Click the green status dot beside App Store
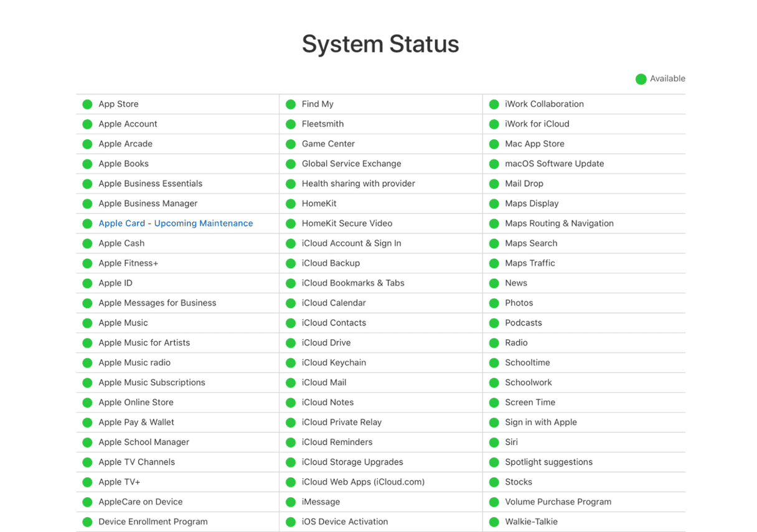Screen dimensions: 757x532 click(87, 105)
